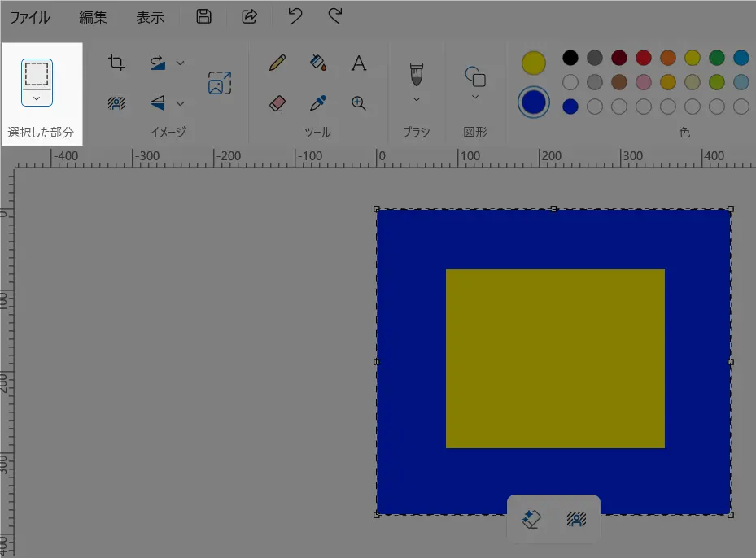This screenshot has width=756, height=558.
Task: Click the Crop tool icon
Action: [x=116, y=63]
